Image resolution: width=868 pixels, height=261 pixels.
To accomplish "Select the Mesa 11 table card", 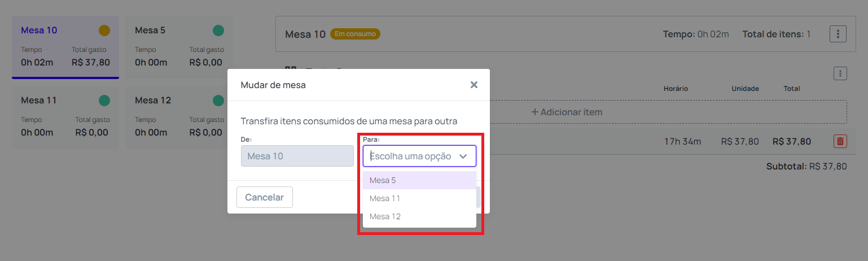I will 65,118.
